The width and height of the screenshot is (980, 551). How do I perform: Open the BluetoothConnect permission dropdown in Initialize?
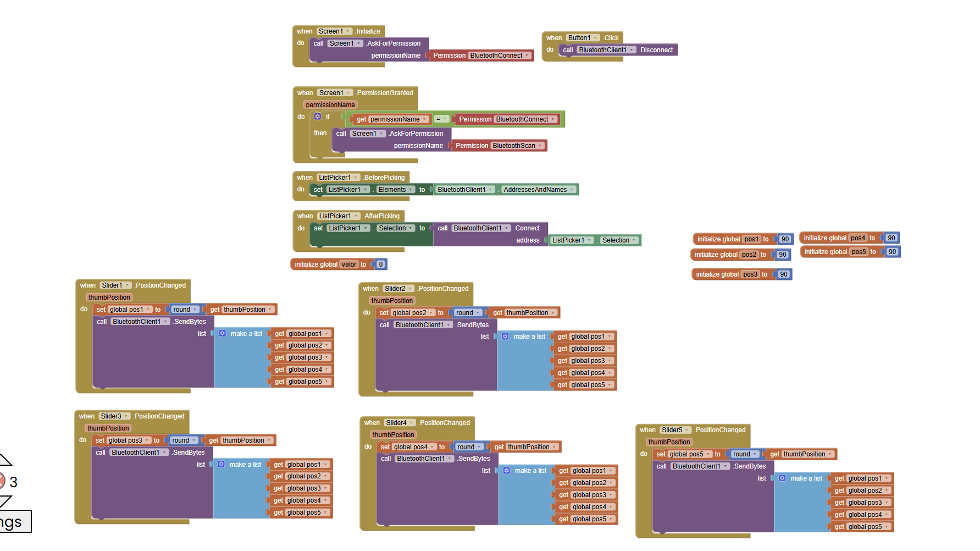(x=500, y=56)
